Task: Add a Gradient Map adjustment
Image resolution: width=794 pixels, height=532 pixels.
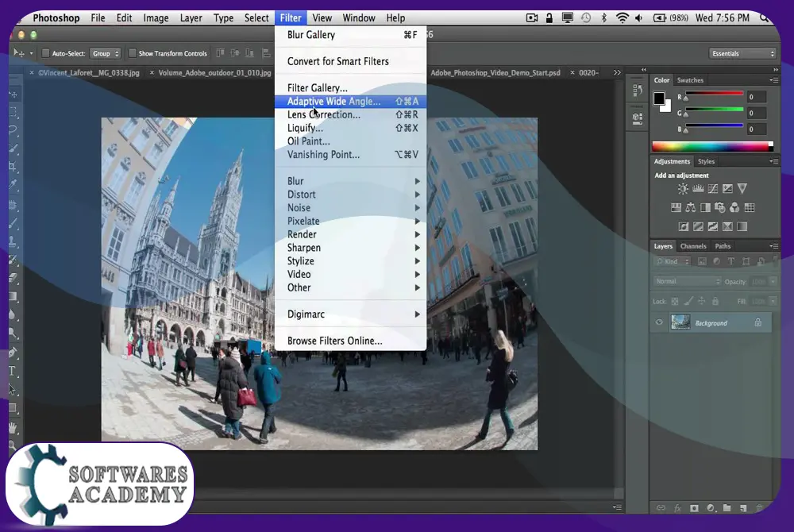Action: coord(742,226)
